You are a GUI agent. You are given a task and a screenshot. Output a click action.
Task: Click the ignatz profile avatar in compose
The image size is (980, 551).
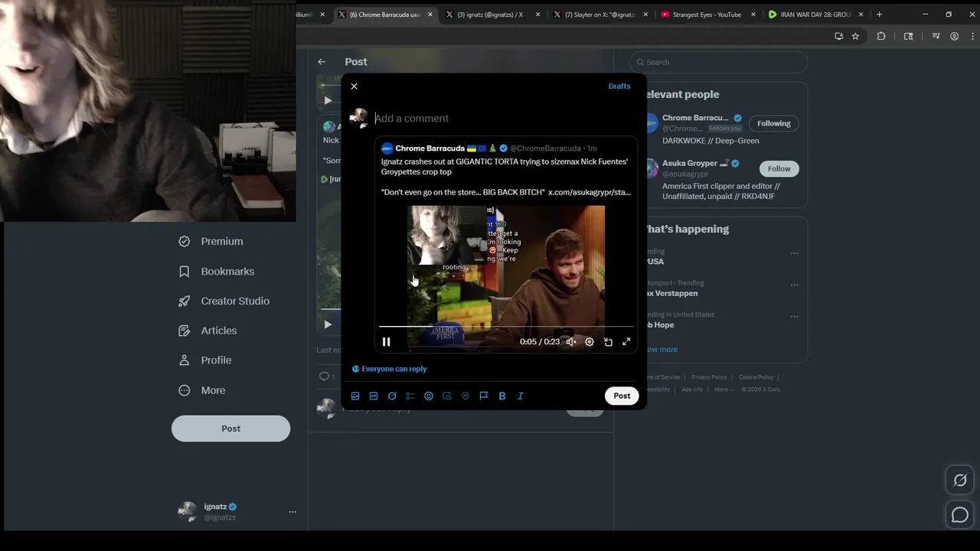tap(358, 118)
